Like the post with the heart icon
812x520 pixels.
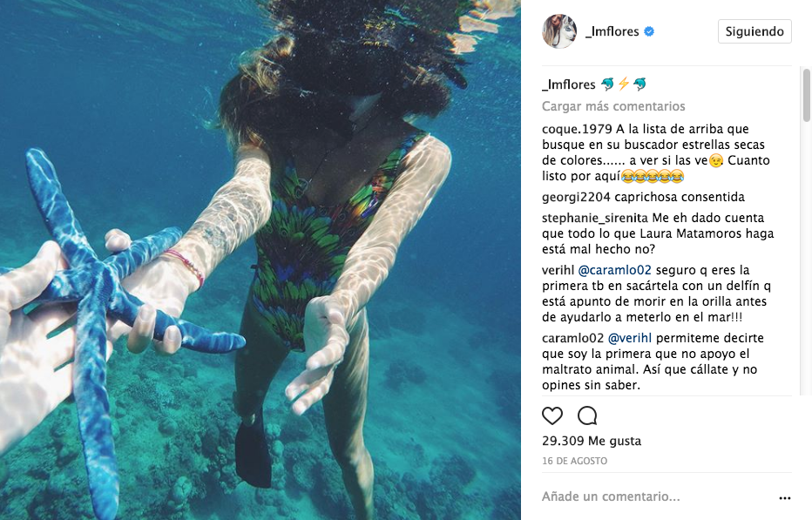[x=552, y=415]
